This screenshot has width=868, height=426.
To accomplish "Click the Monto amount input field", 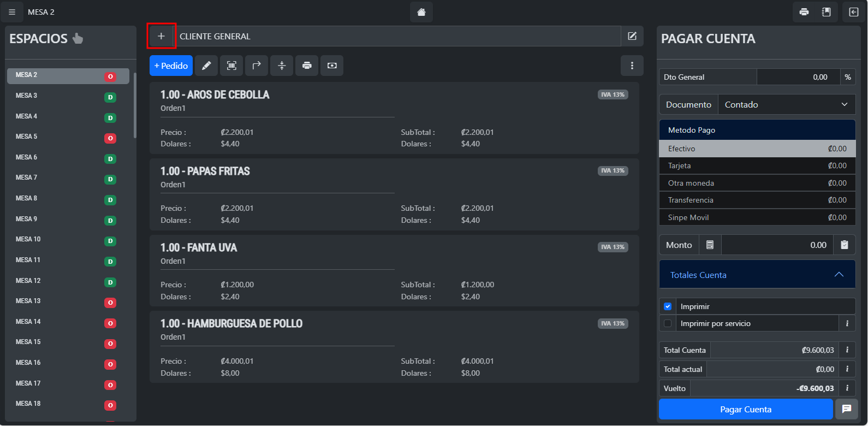I will click(x=776, y=245).
